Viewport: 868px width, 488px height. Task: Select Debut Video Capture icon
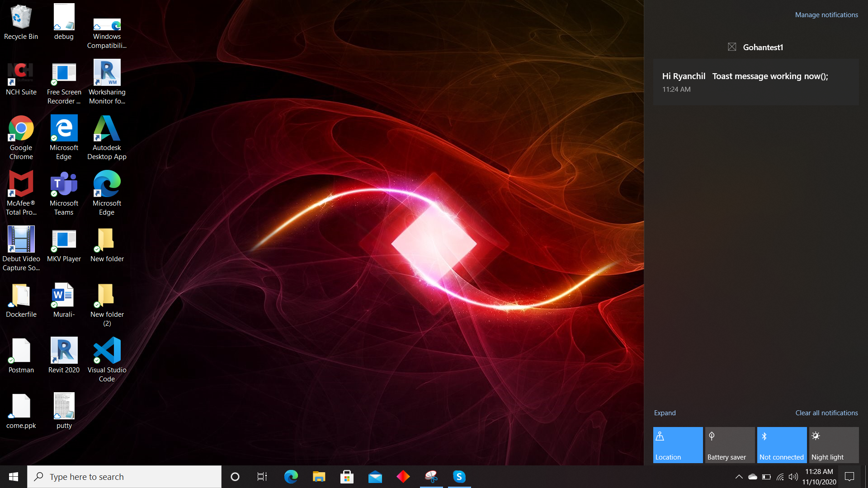pos(21,249)
